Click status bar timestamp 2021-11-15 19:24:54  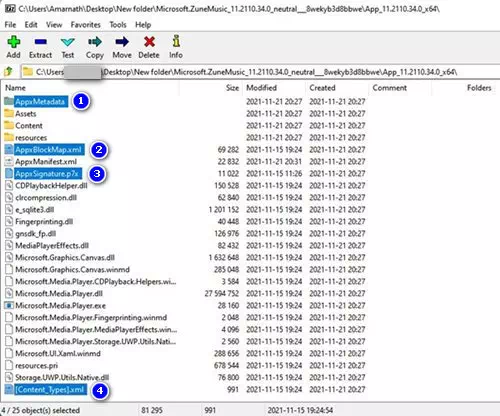click(300, 410)
